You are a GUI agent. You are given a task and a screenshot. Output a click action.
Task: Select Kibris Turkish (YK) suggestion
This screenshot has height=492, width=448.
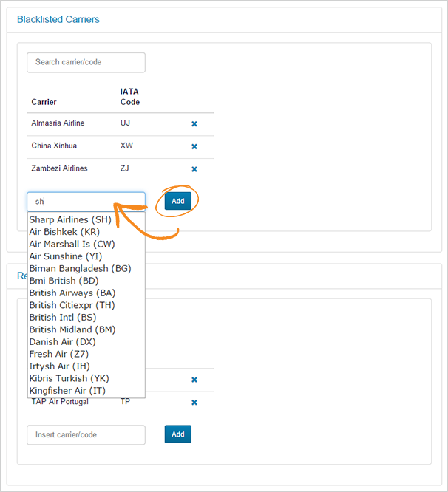69,378
